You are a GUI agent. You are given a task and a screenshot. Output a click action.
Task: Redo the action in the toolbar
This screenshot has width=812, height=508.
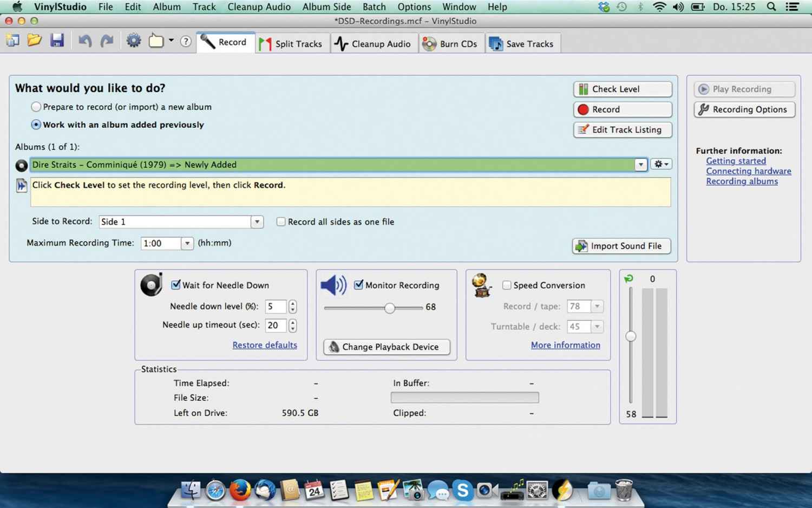click(x=107, y=41)
